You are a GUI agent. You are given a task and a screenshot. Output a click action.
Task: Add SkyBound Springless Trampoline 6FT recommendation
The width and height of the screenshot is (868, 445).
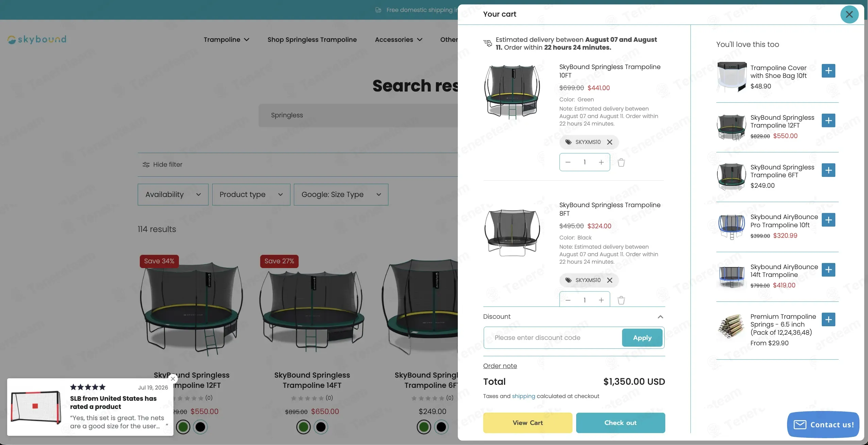pos(828,170)
